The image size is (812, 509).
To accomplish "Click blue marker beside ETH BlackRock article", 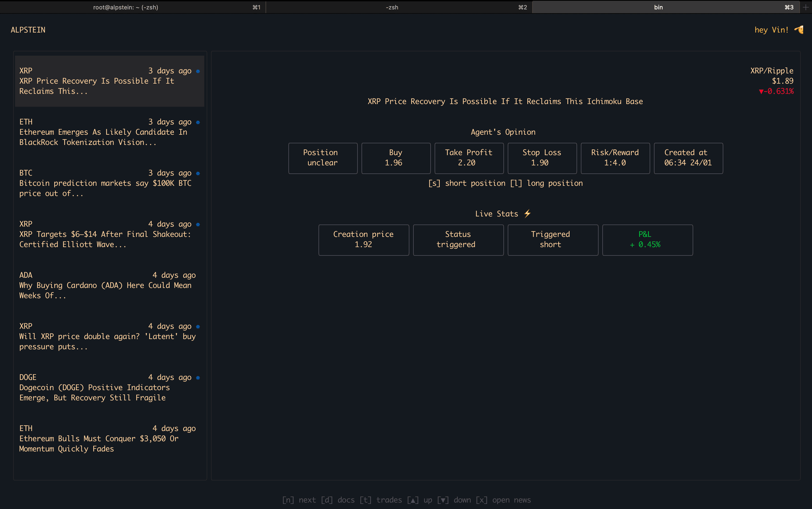I will click(198, 122).
